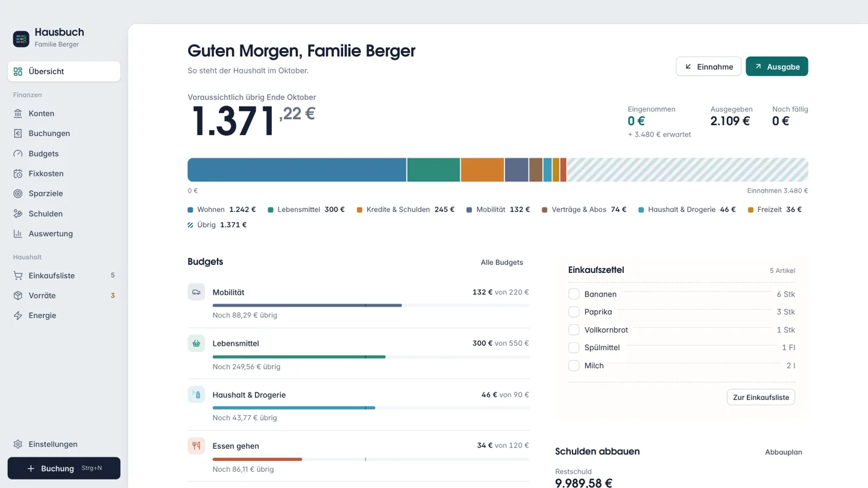This screenshot has width=868, height=488.
Task: Check off Bananen on the shopping list
Action: pos(574,294)
